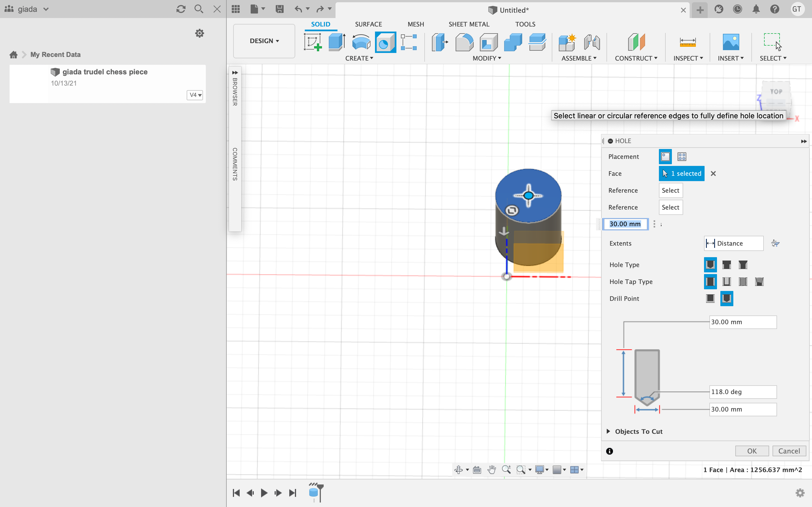Click the 118.0 deg tip angle field
Image resolution: width=812 pixels, height=507 pixels.
(743, 392)
